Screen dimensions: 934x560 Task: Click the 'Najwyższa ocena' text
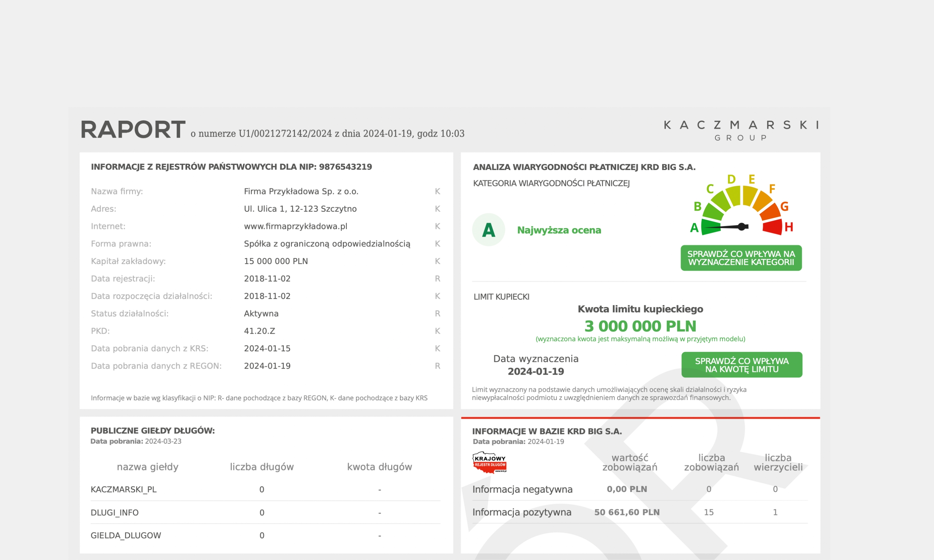click(x=559, y=230)
